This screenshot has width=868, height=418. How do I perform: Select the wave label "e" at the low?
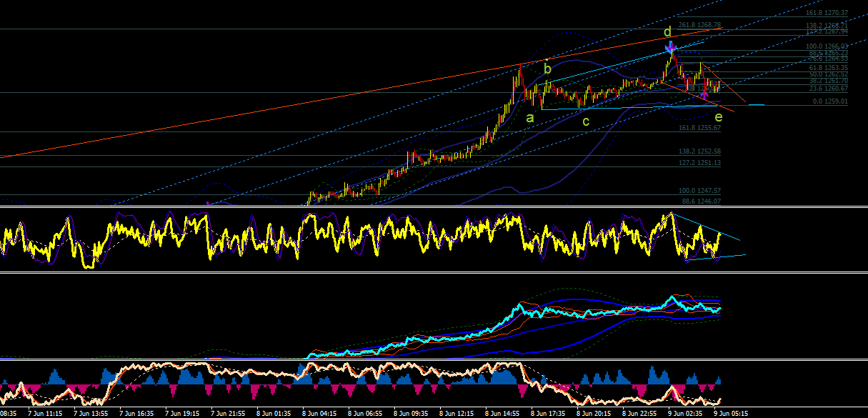point(719,116)
